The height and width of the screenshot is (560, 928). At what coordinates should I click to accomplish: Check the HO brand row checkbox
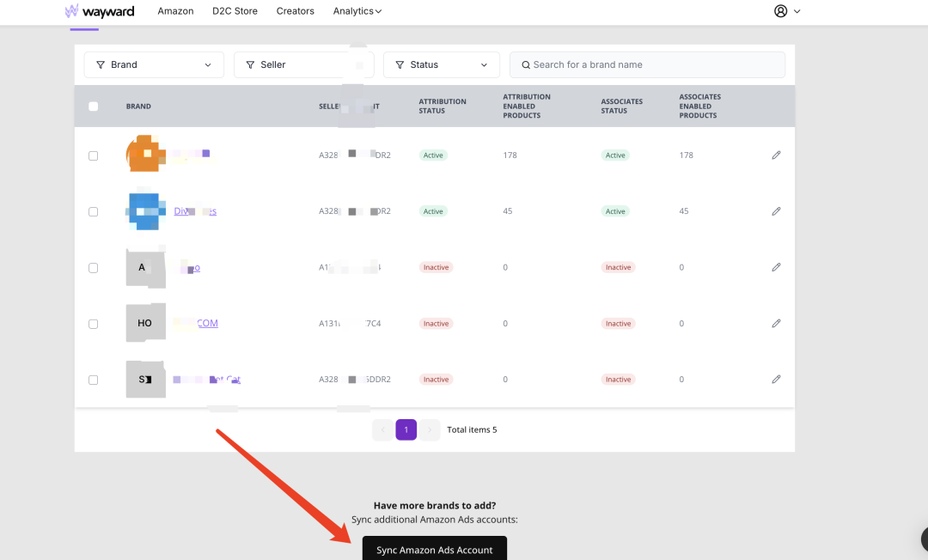(94, 324)
